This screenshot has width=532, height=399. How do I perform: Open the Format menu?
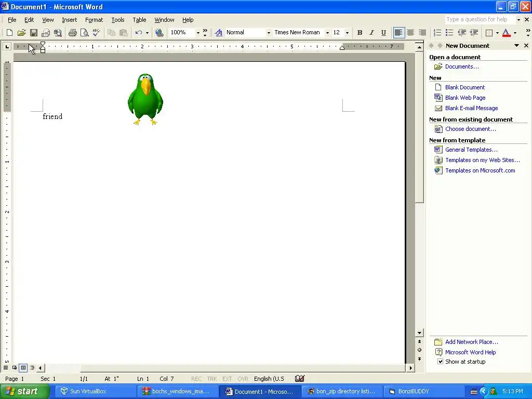click(x=94, y=20)
